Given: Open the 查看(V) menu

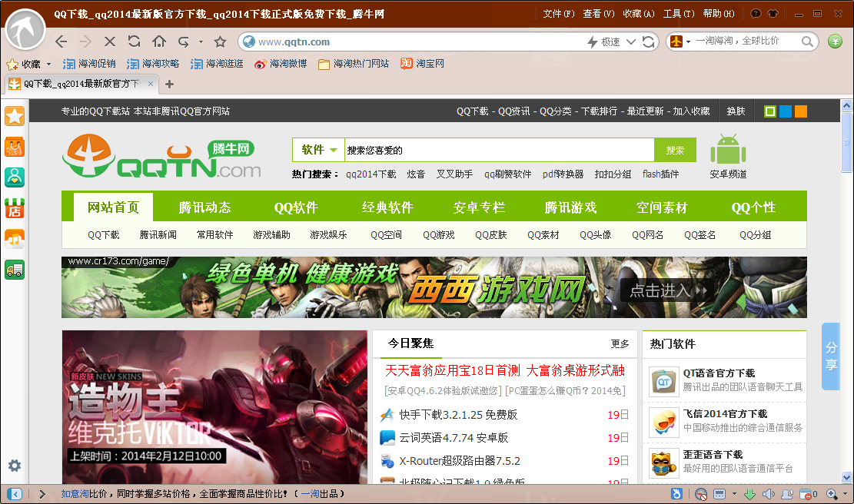Looking at the screenshot, I should pos(599,14).
